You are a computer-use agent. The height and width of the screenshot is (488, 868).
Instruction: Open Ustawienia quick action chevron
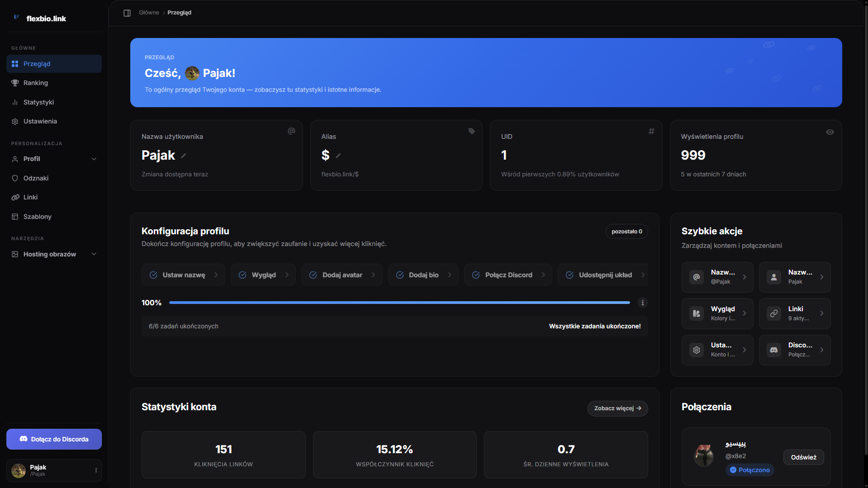tap(745, 350)
